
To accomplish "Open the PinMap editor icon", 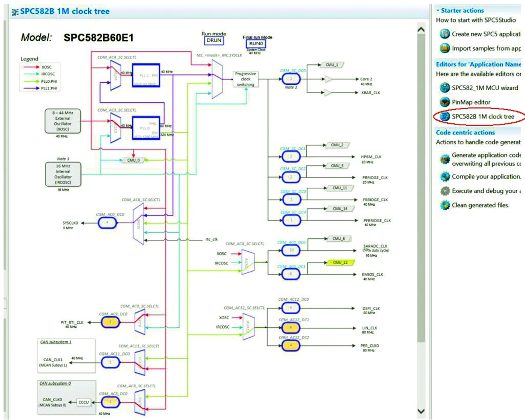I will [x=445, y=102].
